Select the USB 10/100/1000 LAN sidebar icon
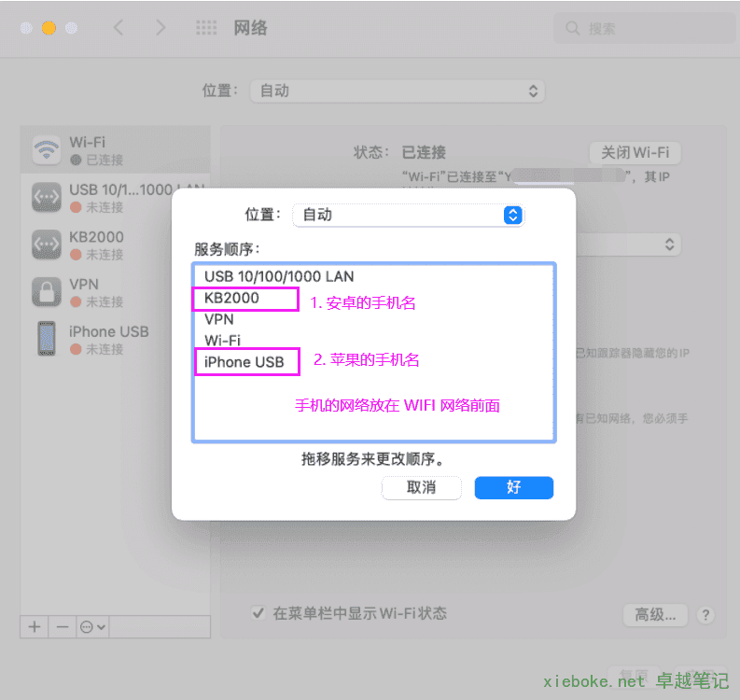This screenshot has height=700, width=740. click(46, 197)
